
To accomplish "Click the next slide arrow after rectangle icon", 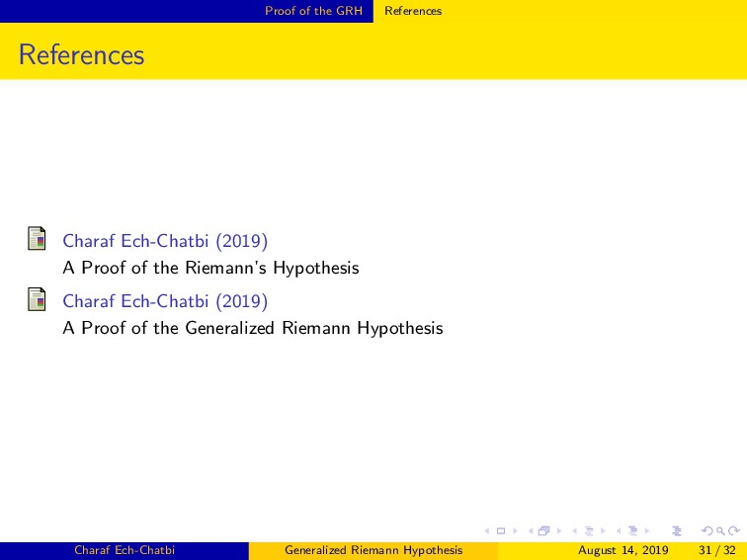I will [x=515, y=531].
